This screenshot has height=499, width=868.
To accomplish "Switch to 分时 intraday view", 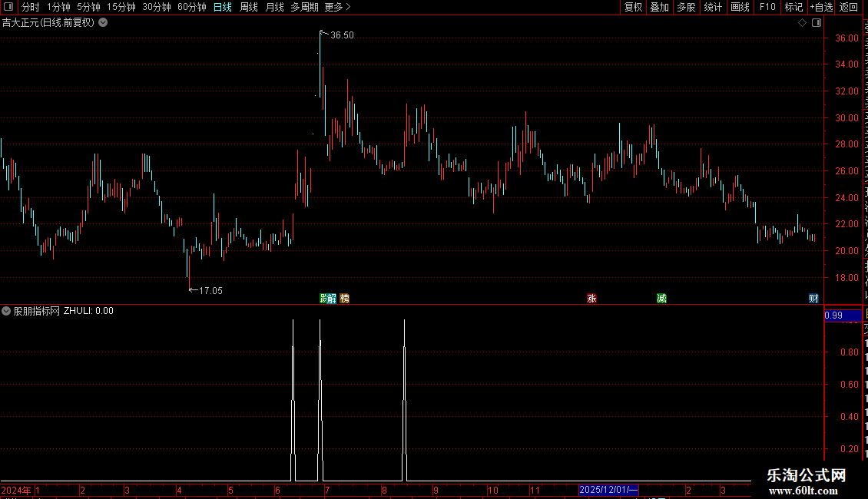I will click(x=31, y=7).
